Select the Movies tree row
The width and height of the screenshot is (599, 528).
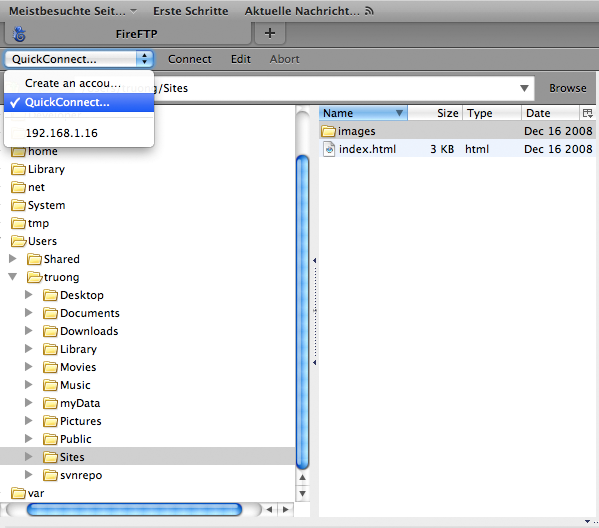(147, 367)
